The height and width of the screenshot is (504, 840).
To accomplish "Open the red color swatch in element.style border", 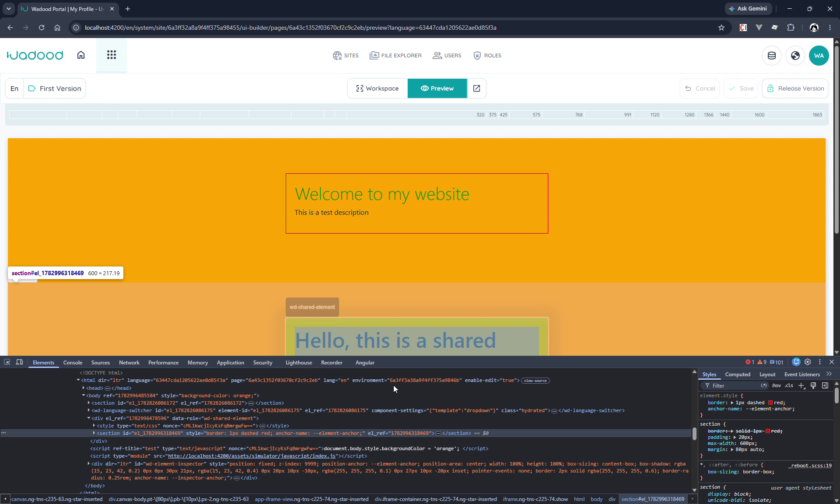I will click(x=770, y=402).
